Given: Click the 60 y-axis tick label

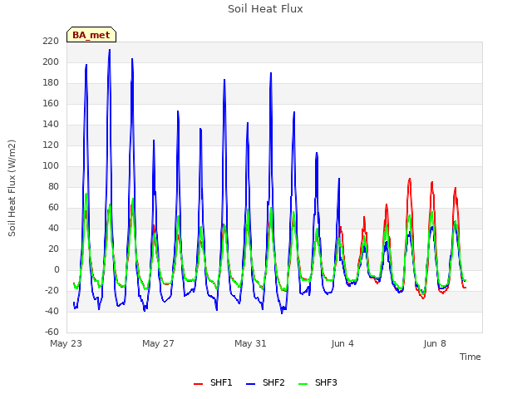Looking at the screenshot, I should (53, 207).
